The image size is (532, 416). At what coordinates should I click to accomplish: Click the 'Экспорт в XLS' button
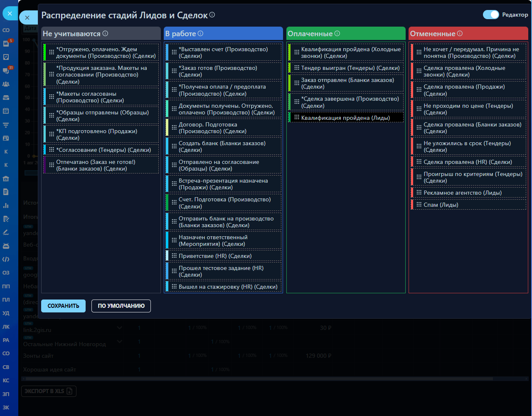49,391
